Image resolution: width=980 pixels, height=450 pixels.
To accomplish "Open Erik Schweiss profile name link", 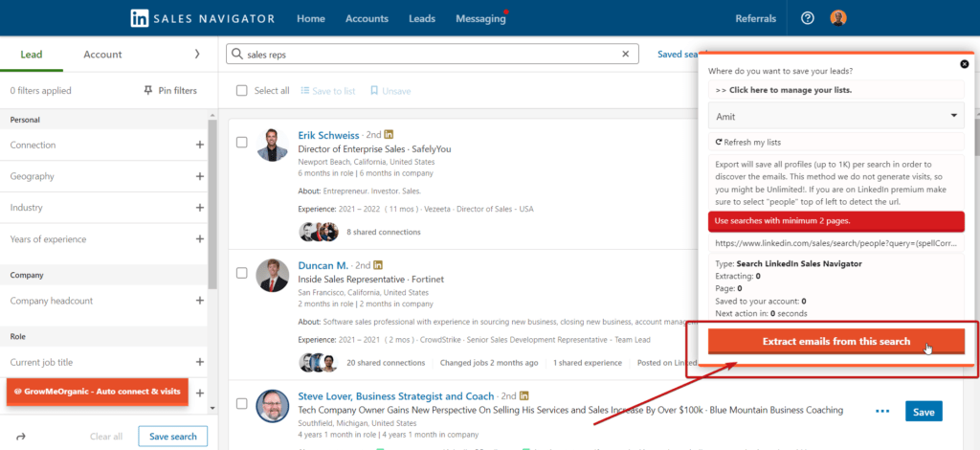I will click(x=329, y=134).
